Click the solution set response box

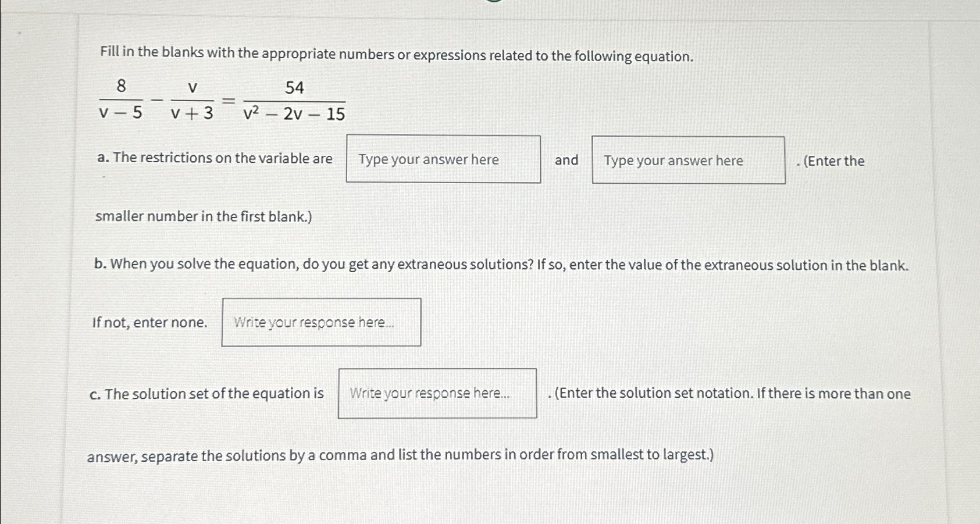pyautogui.click(x=437, y=393)
